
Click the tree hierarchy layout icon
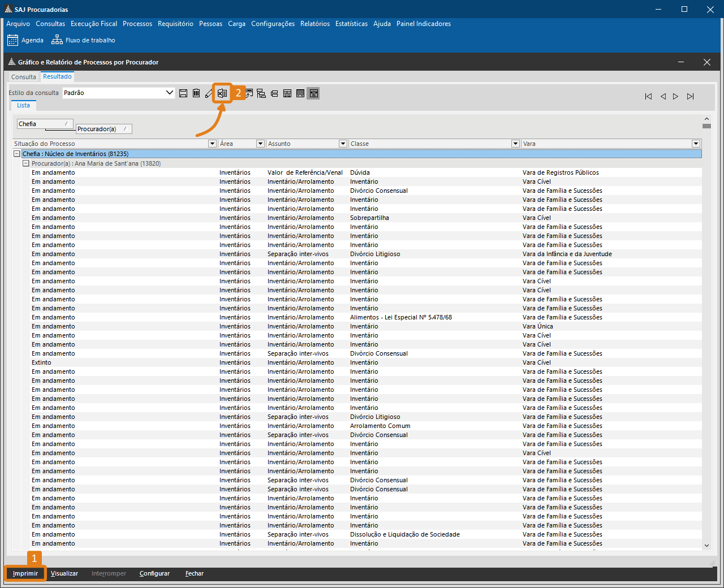pos(261,93)
